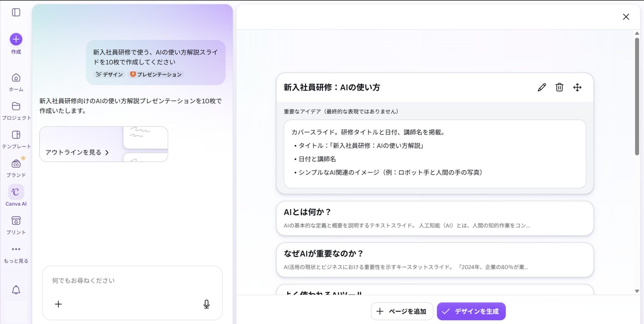This screenshot has height=324, width=644.
Task: Click the 重要なアイデア label text
Action: (x=341, y=111)
